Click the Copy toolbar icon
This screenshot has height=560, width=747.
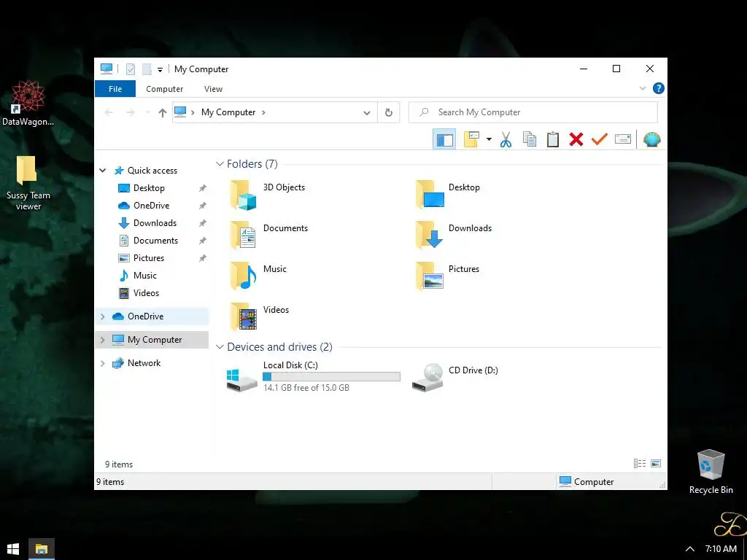tap(530, 139)
